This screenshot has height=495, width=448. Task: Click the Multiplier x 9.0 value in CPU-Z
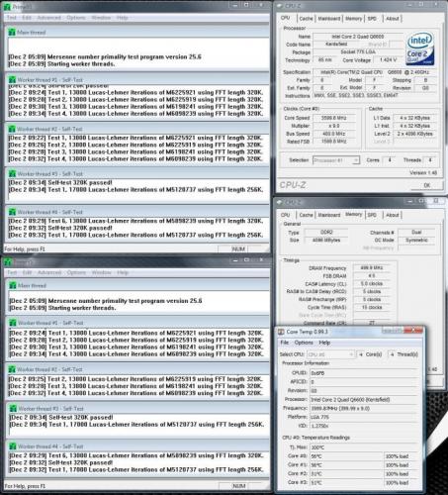point(333,126)
